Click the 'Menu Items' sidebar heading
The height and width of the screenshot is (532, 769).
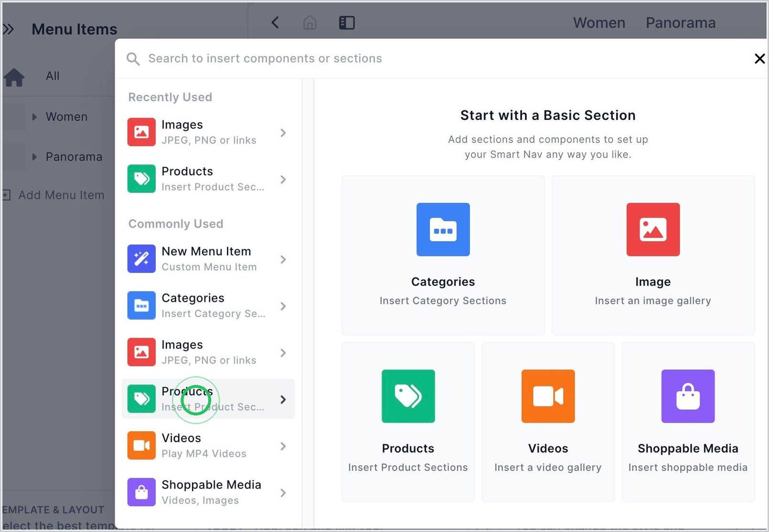[75, 29]
